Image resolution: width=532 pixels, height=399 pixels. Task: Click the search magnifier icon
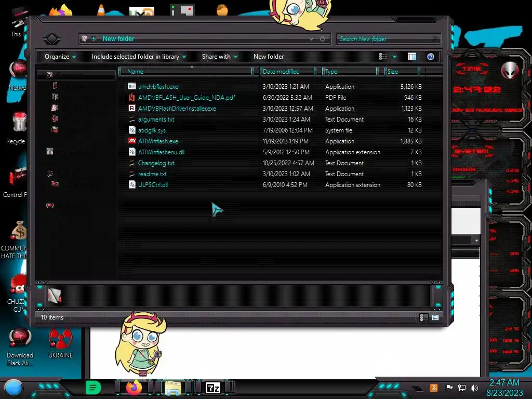coord(435,39)
